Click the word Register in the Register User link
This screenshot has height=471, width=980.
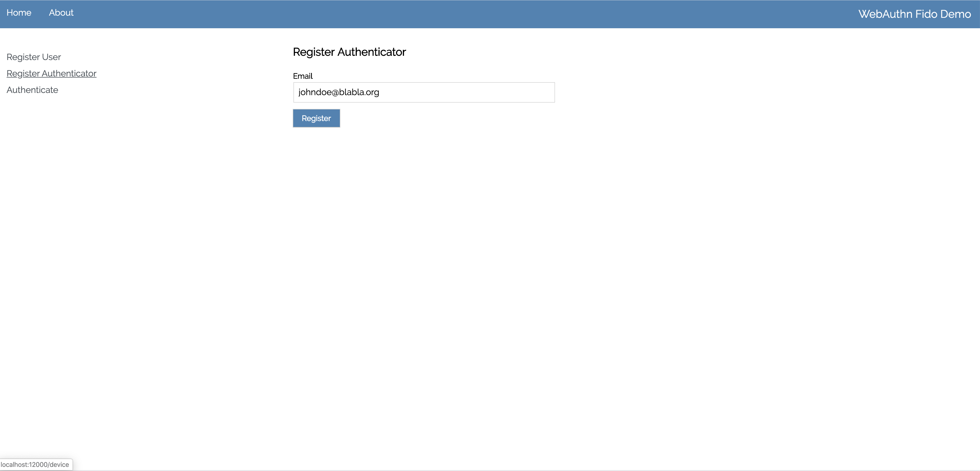point(23,57)
